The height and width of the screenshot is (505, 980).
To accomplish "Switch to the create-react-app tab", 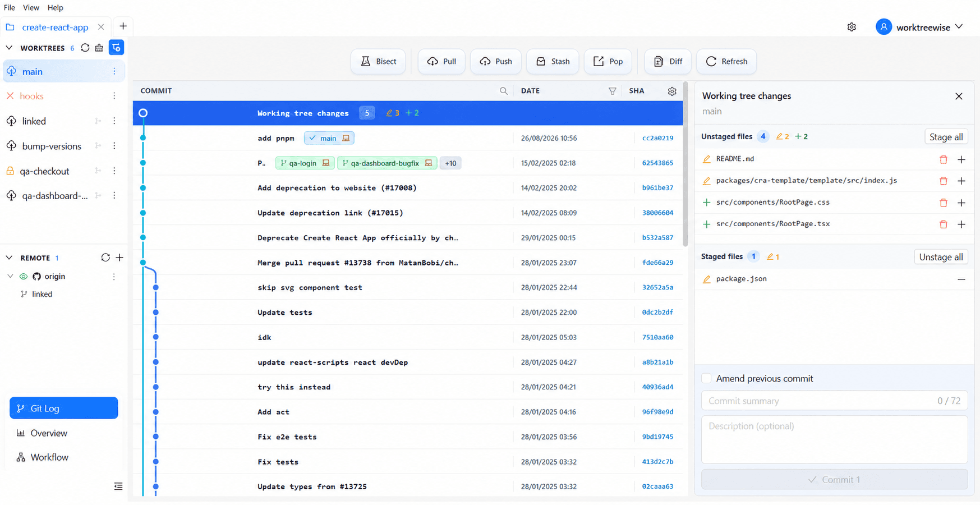I will [x=55, y=27].
